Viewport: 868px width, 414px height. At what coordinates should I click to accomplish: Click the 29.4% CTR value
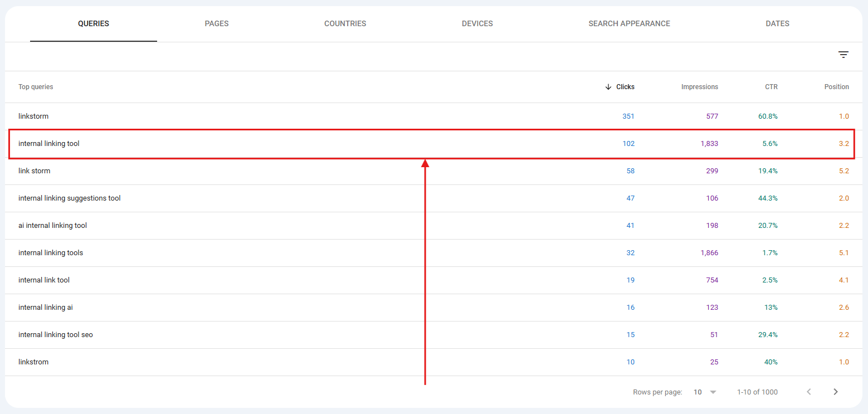pyautogui.click(x=768, y=335)
